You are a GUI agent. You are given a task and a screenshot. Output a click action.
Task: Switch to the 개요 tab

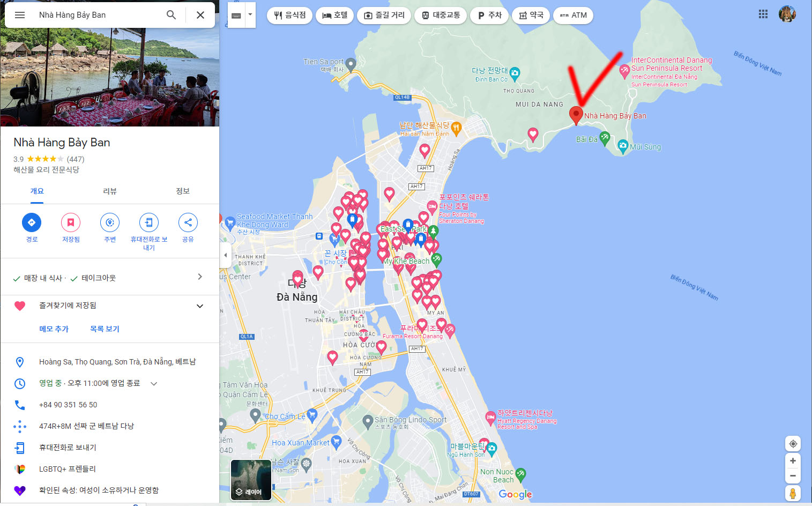point(37,191)
